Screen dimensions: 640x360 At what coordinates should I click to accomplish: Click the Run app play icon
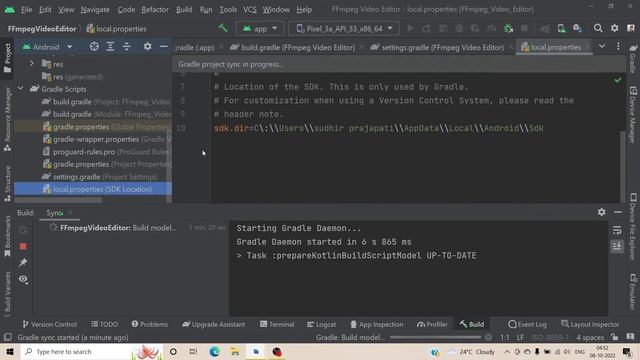pyautogui.click(x=410, y=28)
